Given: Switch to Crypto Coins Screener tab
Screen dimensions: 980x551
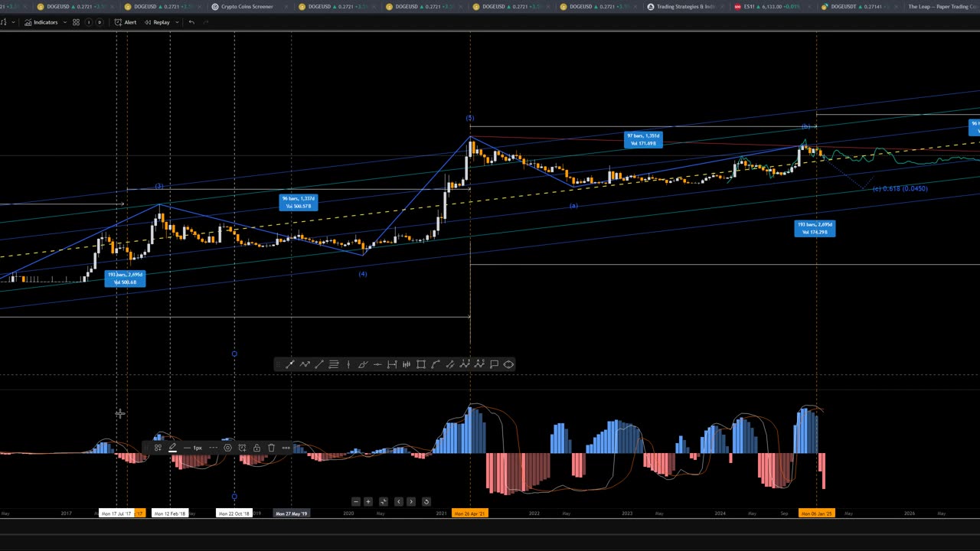Looking at the screenshot, I should coord(247,7).
